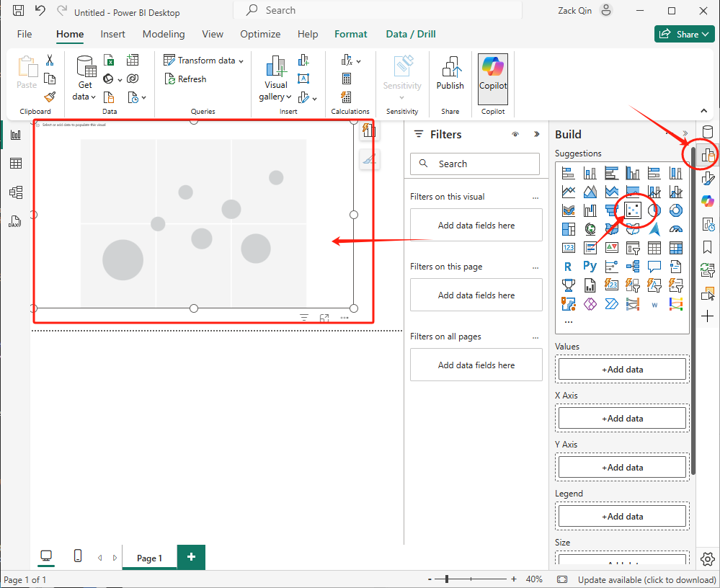The height and width of the screenshot is (588, 720).
Task: Toggle the Copilot pane in right rail
Action: point(708,200)
